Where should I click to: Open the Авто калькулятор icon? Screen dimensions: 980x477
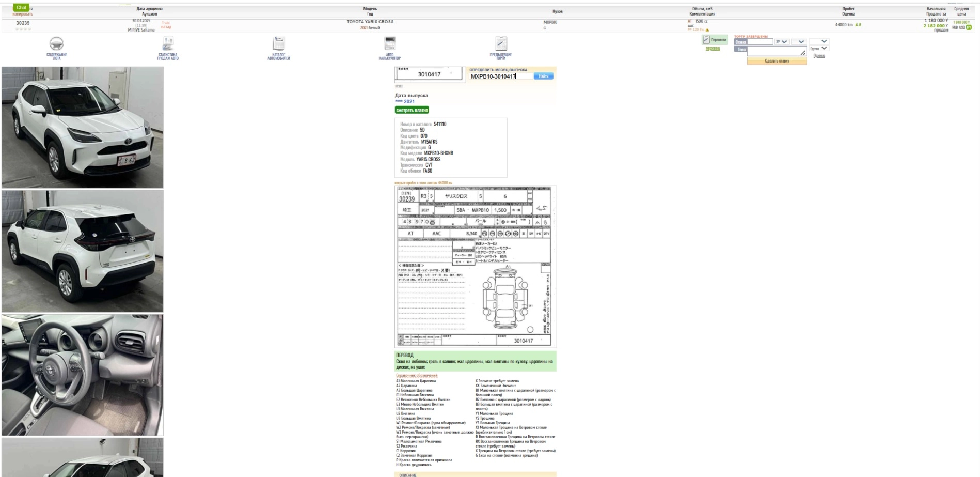390,43
